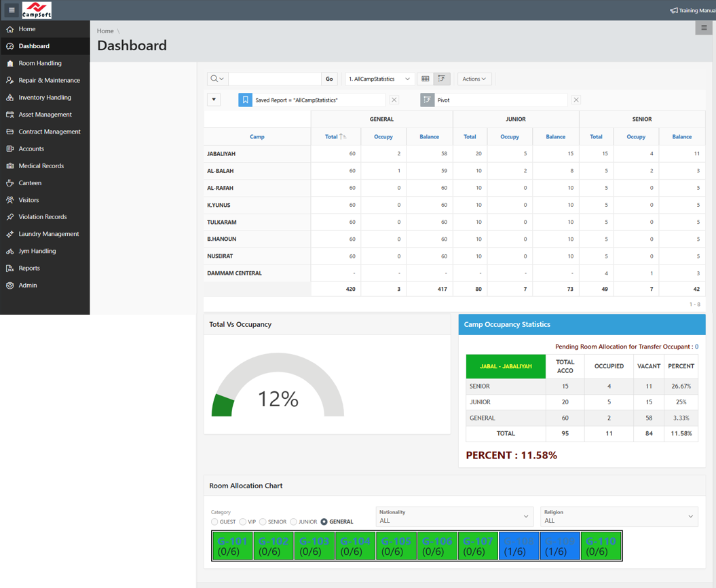
Task: Click the CampSoft logo
Action: [x=37, y=10]
